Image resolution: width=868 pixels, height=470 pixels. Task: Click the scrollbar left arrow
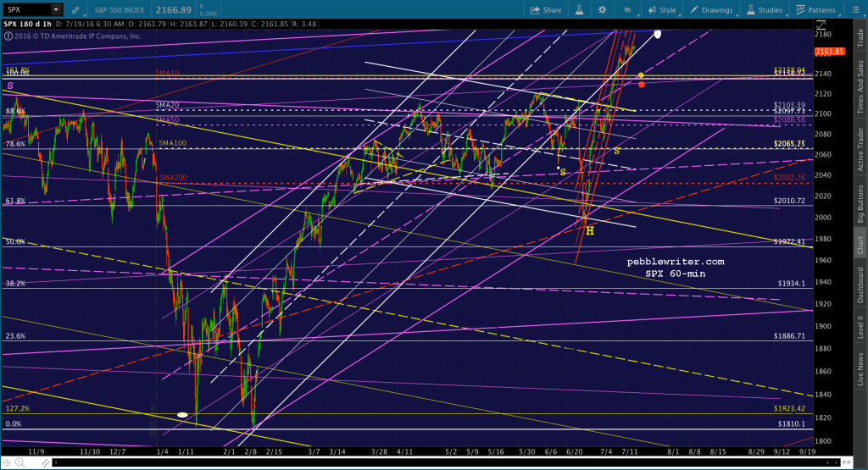[56, 462]
